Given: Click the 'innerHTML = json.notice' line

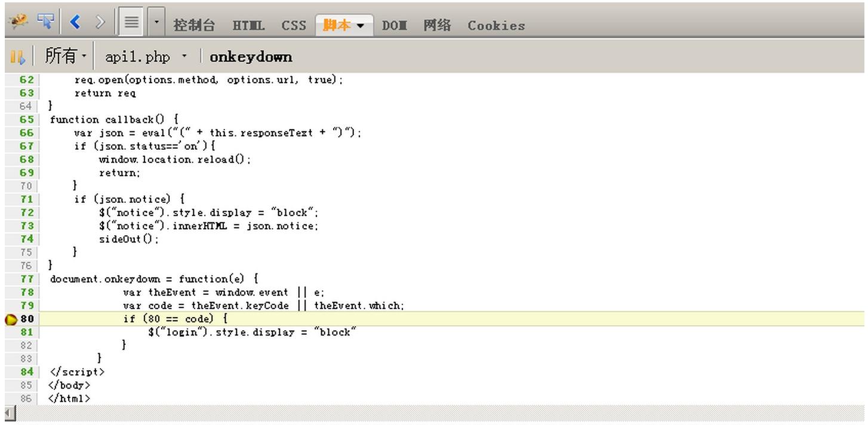Looking at the screenshot, I should (x=209, y=226).
